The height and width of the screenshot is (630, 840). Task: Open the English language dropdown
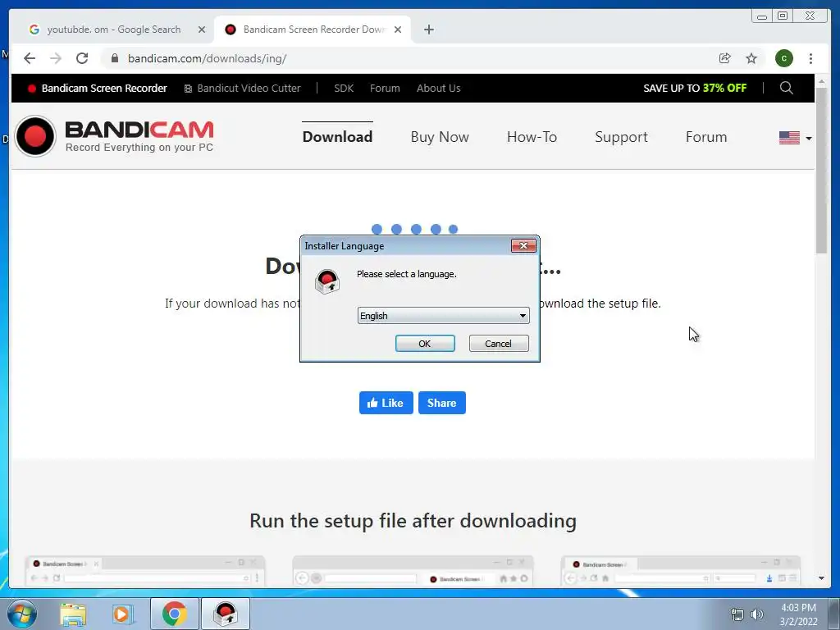pyautogui.click(x=443, y=316)
